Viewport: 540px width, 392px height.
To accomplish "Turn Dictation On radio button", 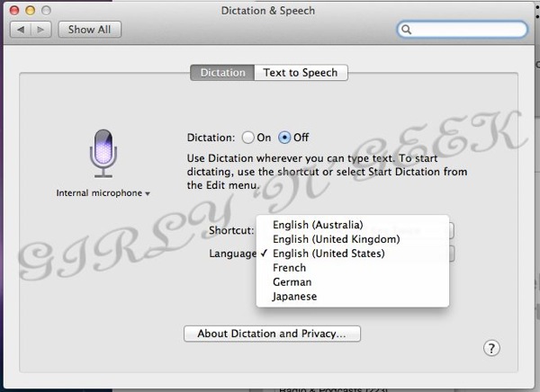I will (x=248, y=138).
